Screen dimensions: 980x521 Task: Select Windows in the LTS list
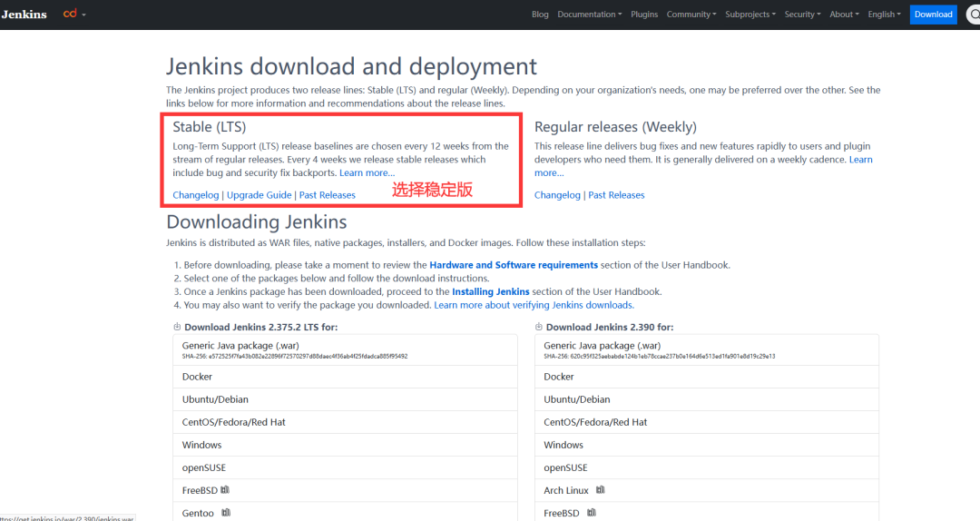(345, 445)
